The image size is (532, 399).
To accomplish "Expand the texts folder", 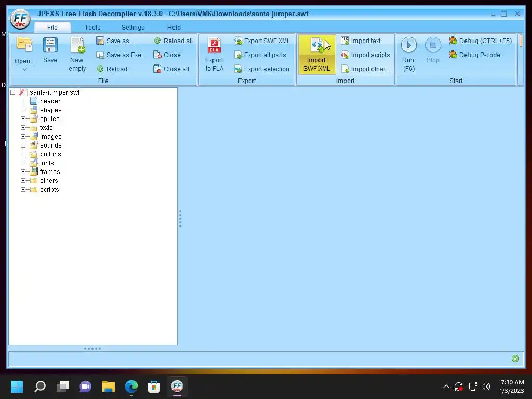I will click(23, 128).
